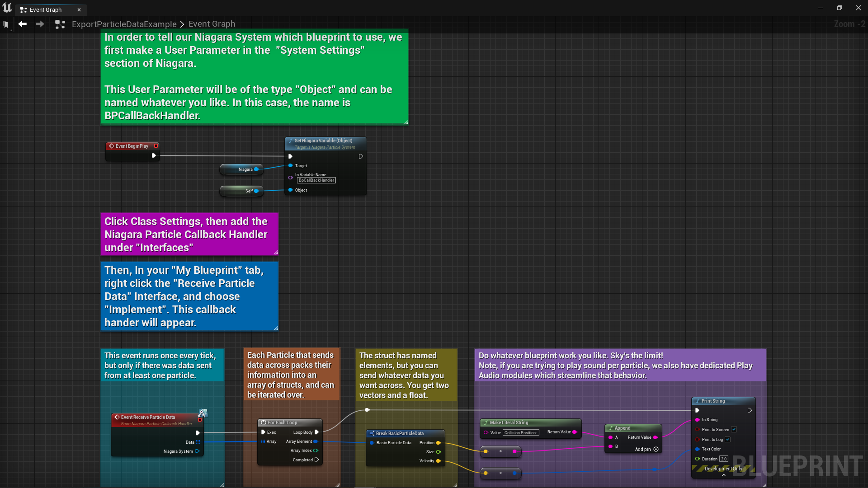Click Add pin on the Append node
The width and height of the screenshot is (868, 488).
[x=646, y=449]
